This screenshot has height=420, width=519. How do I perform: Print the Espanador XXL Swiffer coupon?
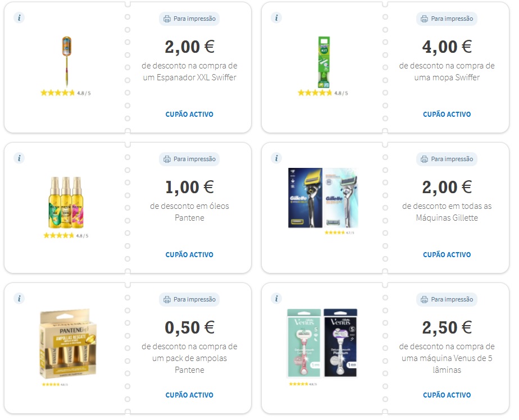[189, 19]
